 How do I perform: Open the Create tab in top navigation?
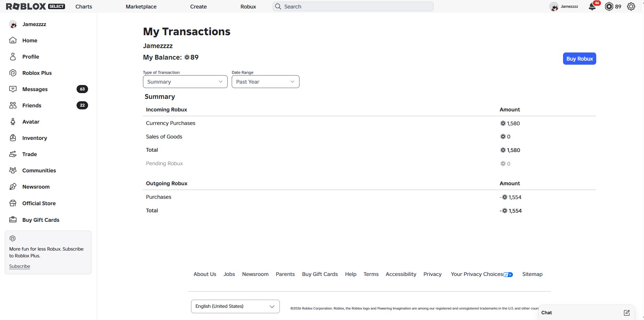[199, 6]
